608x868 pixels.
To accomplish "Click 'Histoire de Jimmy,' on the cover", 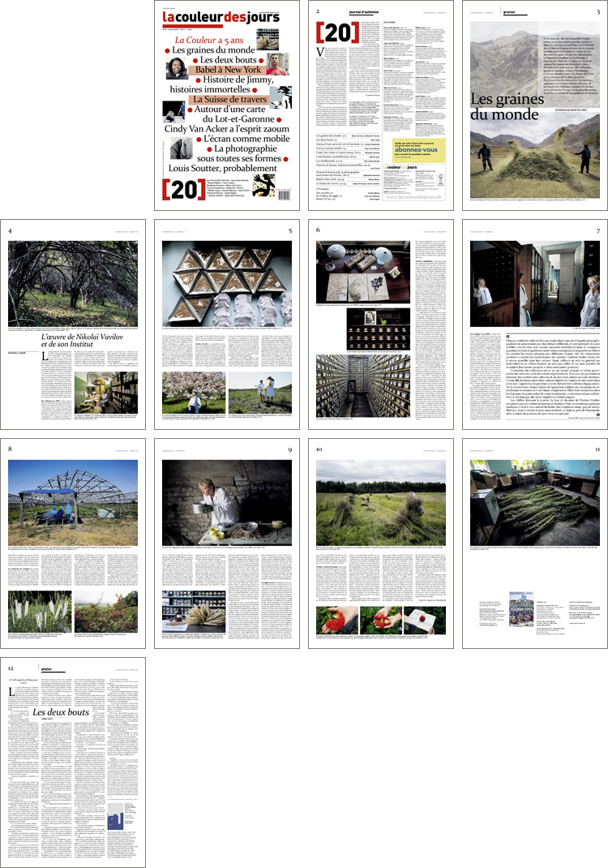I will click(238, 79).
